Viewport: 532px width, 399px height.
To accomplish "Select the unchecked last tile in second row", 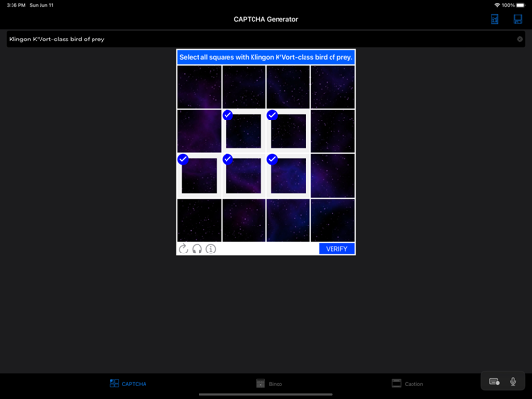I will (332, 131).
